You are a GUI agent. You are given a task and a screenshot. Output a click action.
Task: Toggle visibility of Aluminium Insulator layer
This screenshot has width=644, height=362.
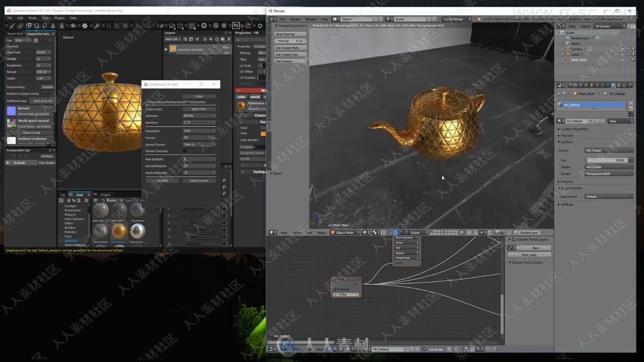[x=166, y=49]
